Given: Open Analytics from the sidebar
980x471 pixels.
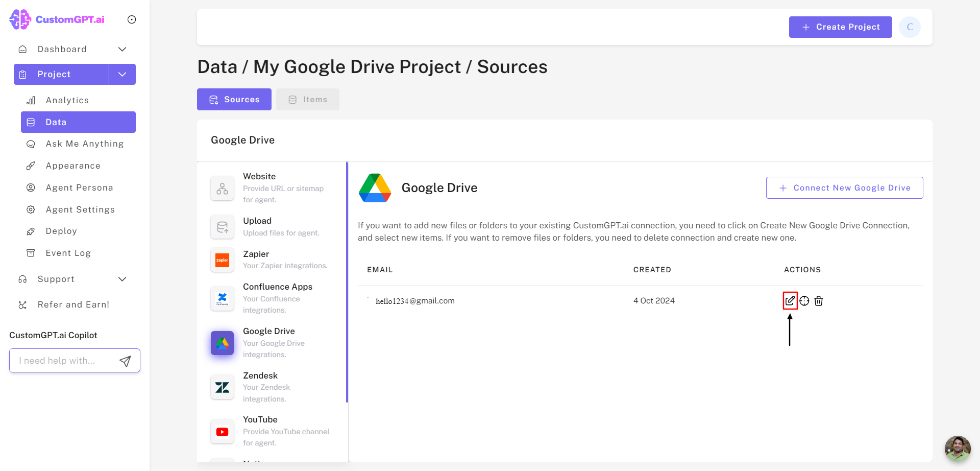Looking at the screenshot, I should click(67, 100).
